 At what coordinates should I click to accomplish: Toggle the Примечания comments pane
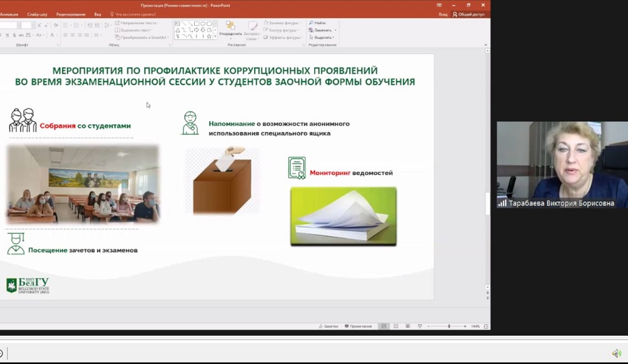pos(358,326)
